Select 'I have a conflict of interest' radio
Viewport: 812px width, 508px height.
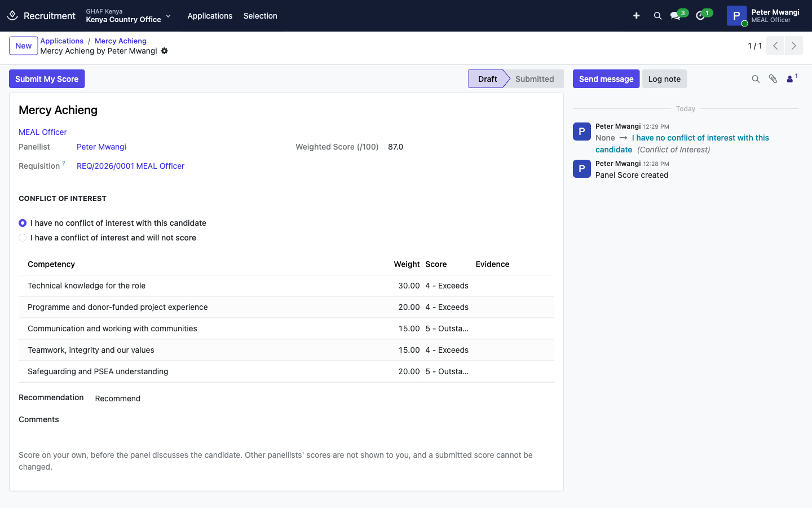23,238
